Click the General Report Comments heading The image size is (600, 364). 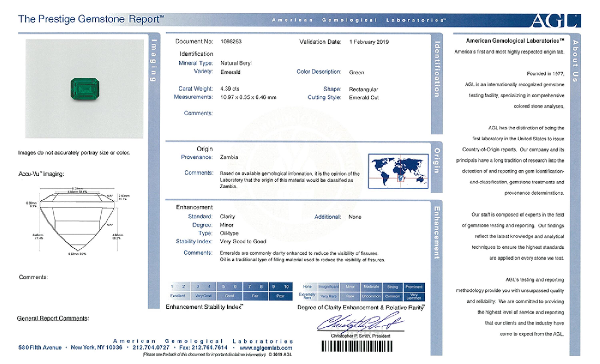pyautogui.click(x=53, y=318)
